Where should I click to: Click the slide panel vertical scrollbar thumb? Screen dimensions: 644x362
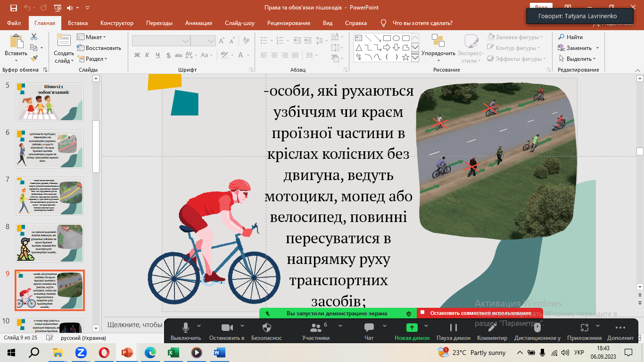point(96,147)
